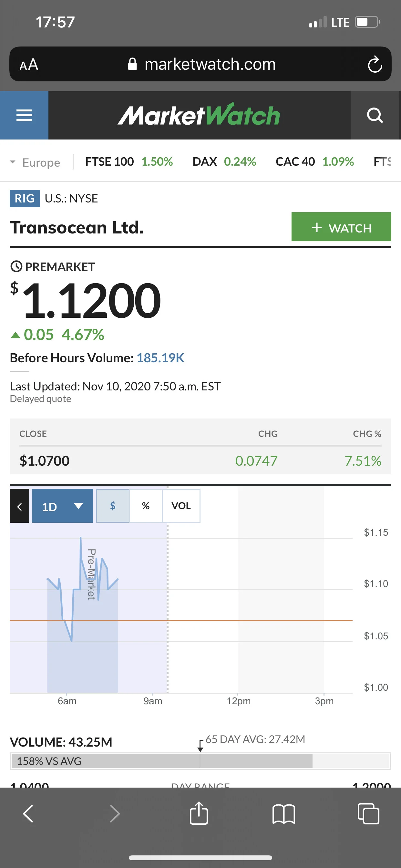Toggle chart VOL display
Screen dimensions: 401x868
pos(181,506)
